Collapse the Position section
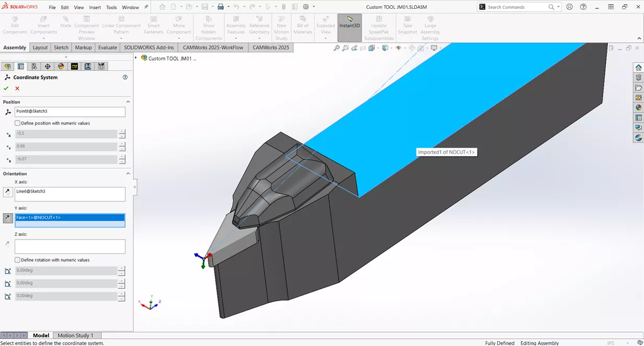 point(128,101)
